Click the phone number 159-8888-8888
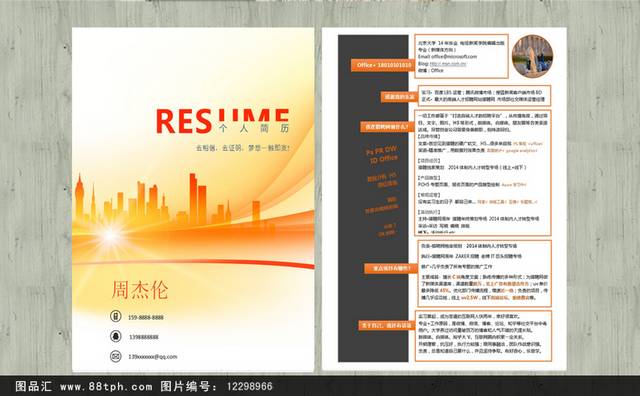Image resolution: width=640 pixels, height=396 pixels. pyautogui.click(x=146, y=317)
